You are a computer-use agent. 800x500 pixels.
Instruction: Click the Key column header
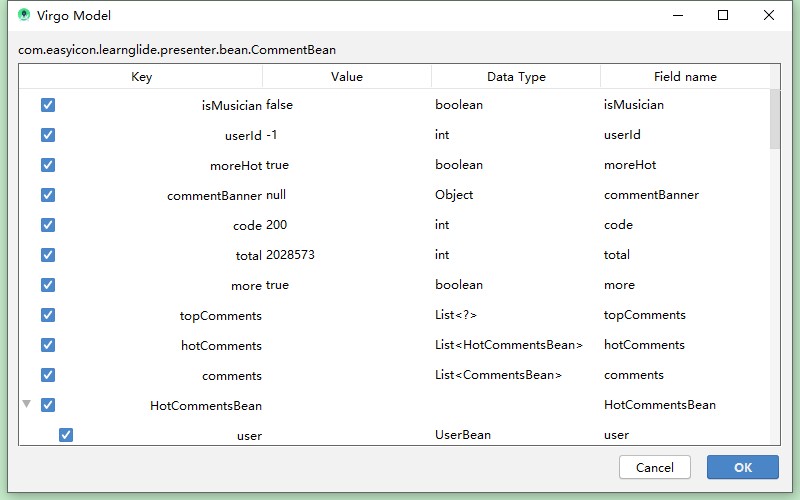click(x=141, y=77)
